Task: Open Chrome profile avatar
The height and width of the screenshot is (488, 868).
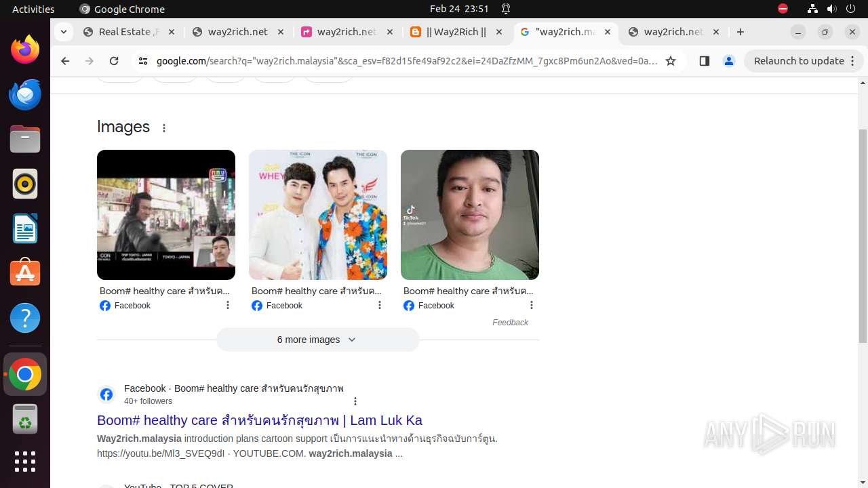Action: [729, 61]
